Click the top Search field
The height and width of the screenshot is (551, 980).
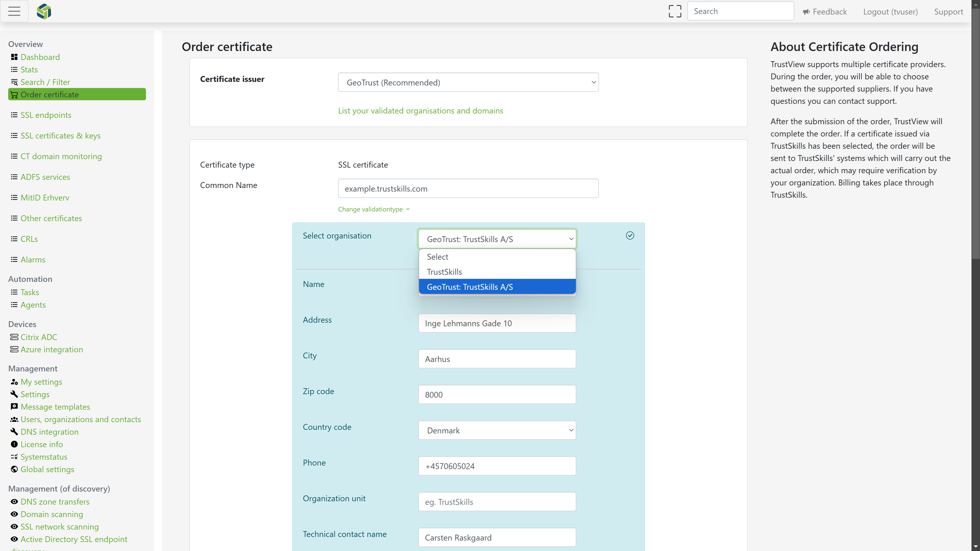740,11
